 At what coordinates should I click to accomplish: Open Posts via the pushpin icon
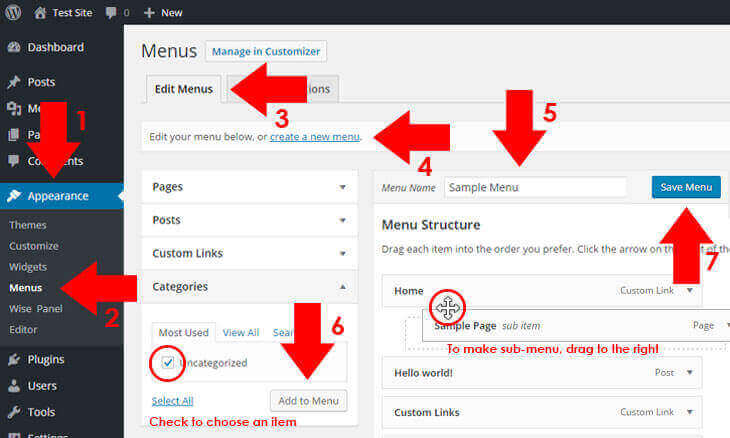[14, 82]
